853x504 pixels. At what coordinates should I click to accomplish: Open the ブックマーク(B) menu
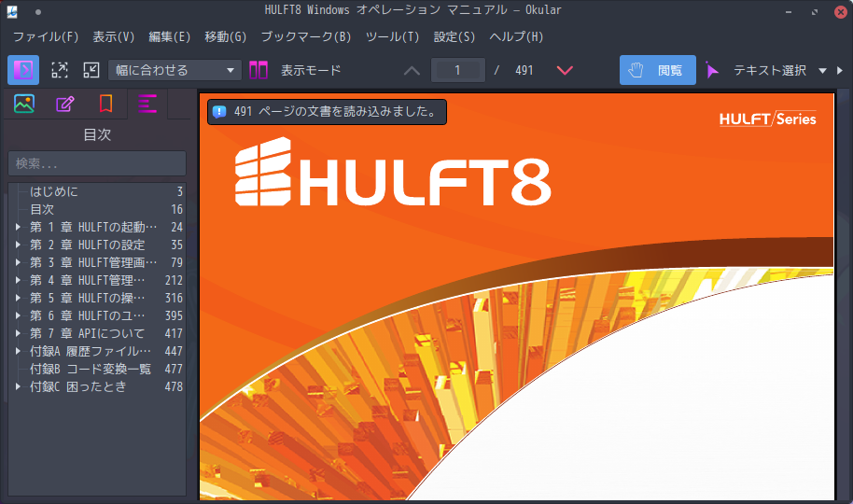[306, 36]
